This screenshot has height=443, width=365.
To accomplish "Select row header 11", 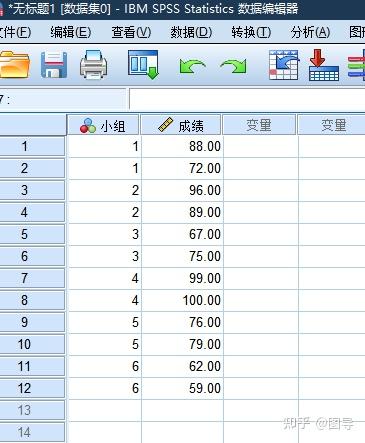I will coord(32,366).
